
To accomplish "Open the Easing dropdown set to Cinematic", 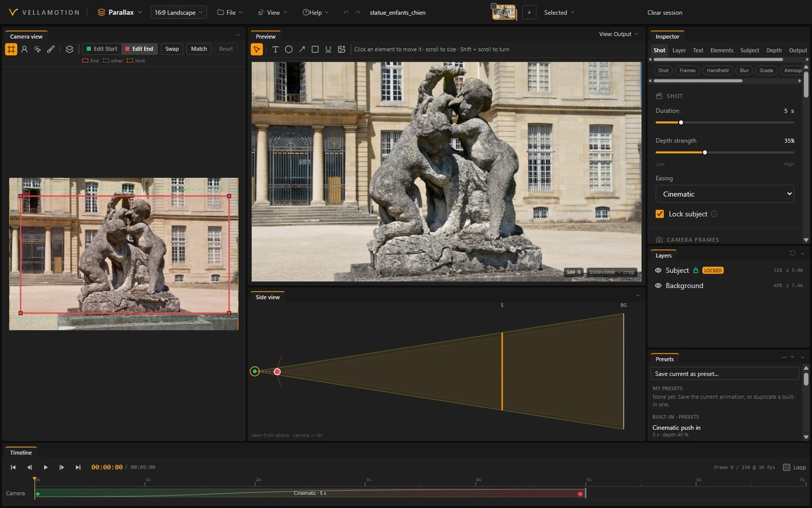I will [x=724, y=194].
